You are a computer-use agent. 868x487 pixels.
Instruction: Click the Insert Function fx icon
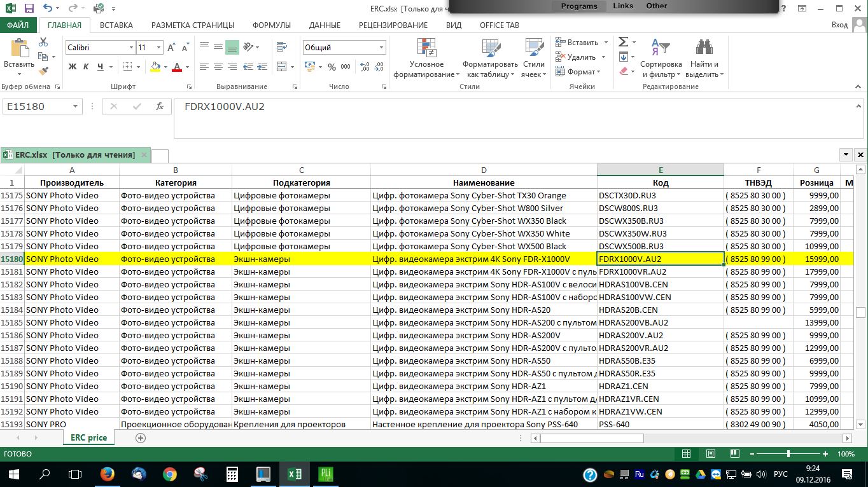(160, 106)
